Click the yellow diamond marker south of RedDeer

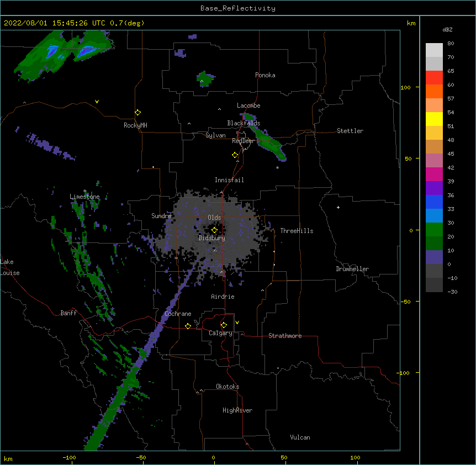tap(235, 155)
